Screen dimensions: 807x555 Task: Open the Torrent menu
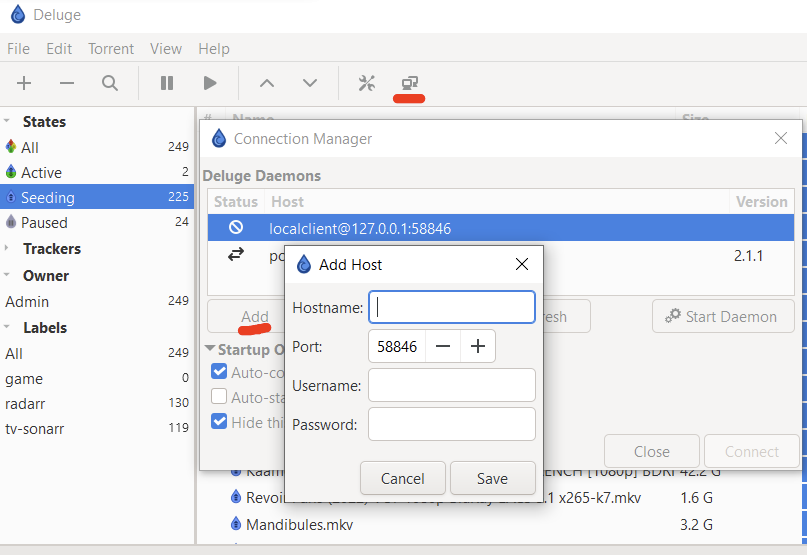111,48
